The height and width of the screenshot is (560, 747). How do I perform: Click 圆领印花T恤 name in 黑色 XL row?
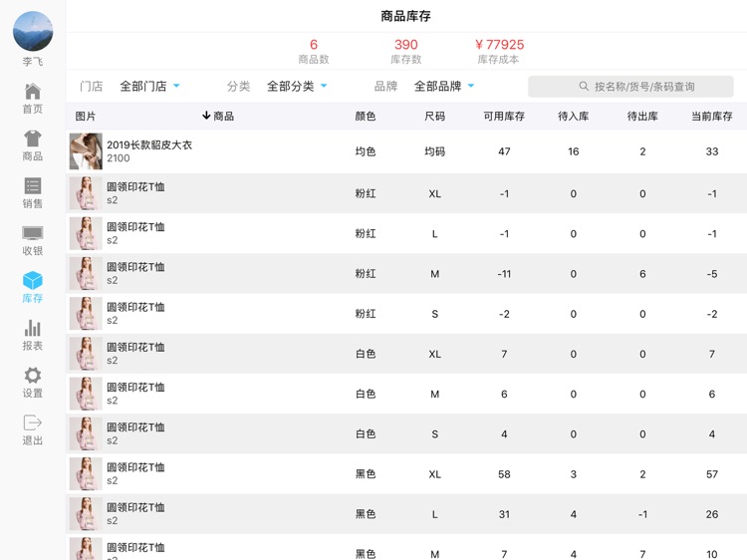135,467
